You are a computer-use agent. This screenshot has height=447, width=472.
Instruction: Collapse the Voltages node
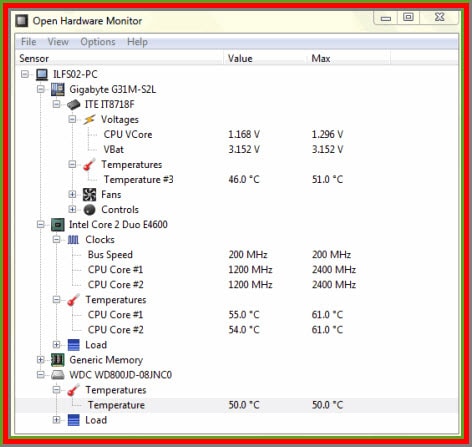tap(72, 119)
